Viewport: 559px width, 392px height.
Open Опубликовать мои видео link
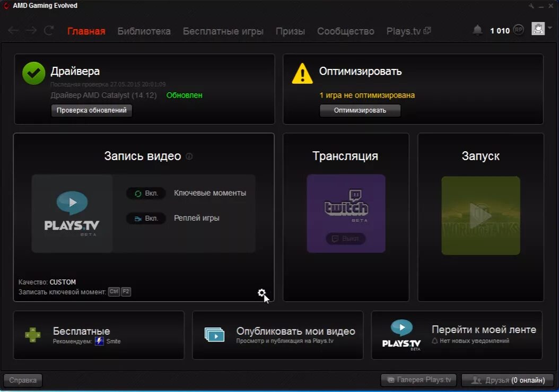click(x=295, y=332)
